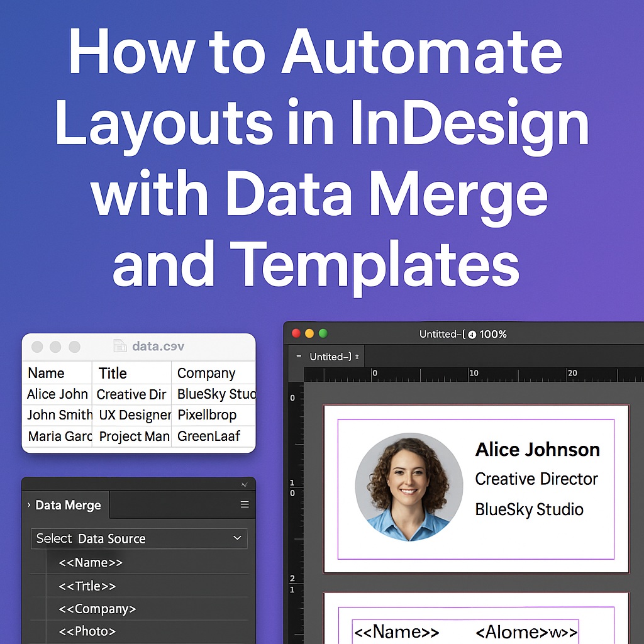Select the Alice John row in data.csv
The image size is (644, 644).
pyautogui.click(x=57, y=394)
